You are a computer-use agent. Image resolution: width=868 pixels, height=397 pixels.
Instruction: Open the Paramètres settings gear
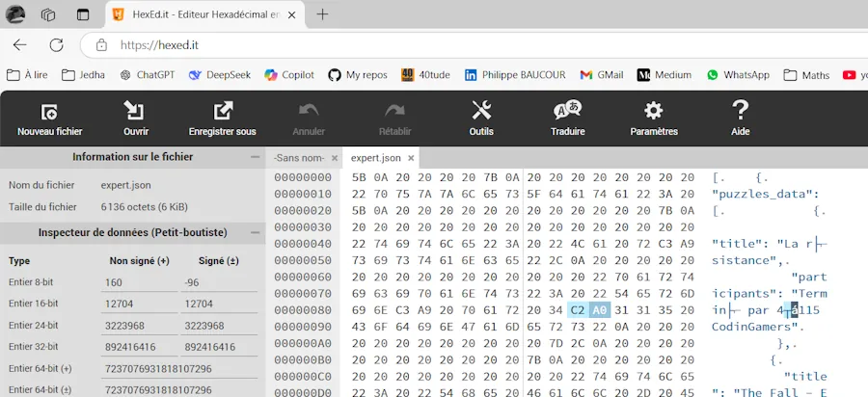pyautogui.click(x=654, y=119)
